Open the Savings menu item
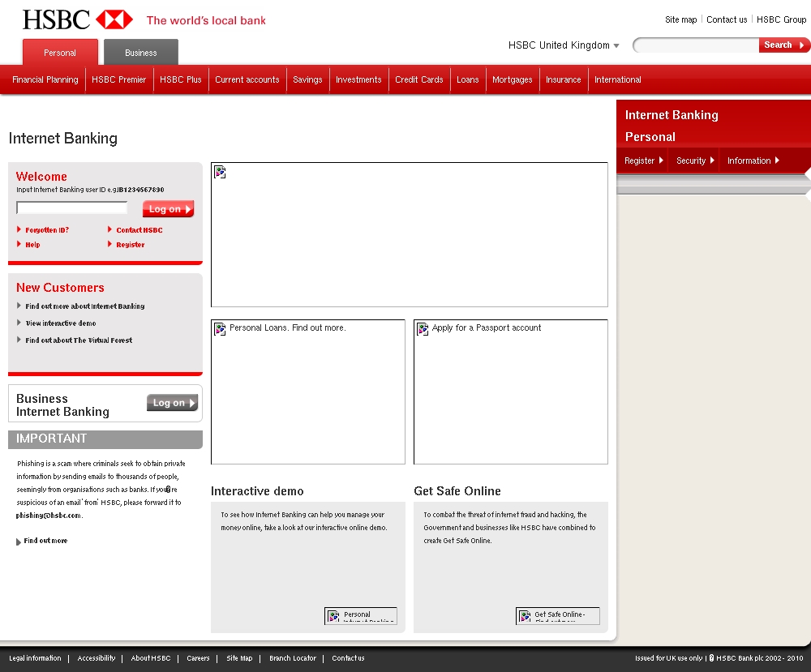The width and height of the screenshot is (811, 672). tap(307, 79)
